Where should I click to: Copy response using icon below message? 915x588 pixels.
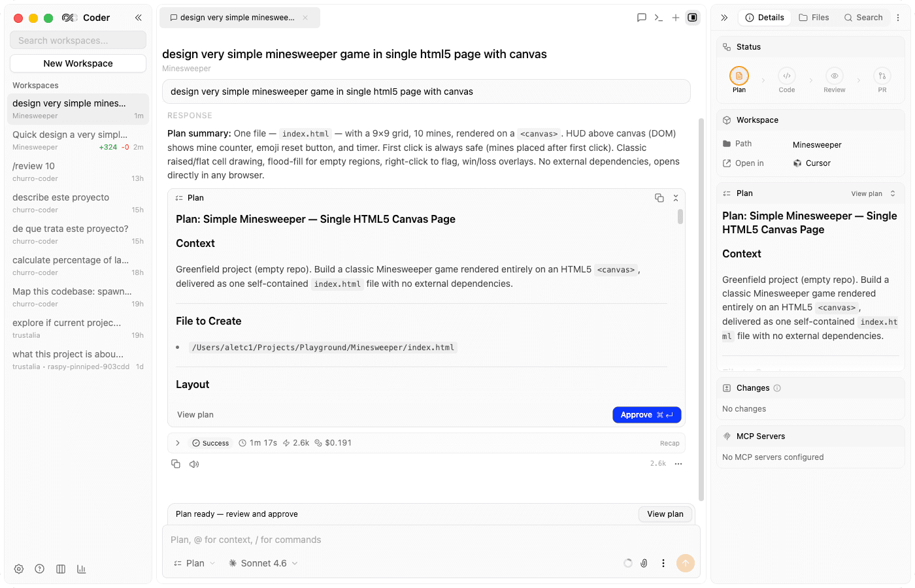176,464
